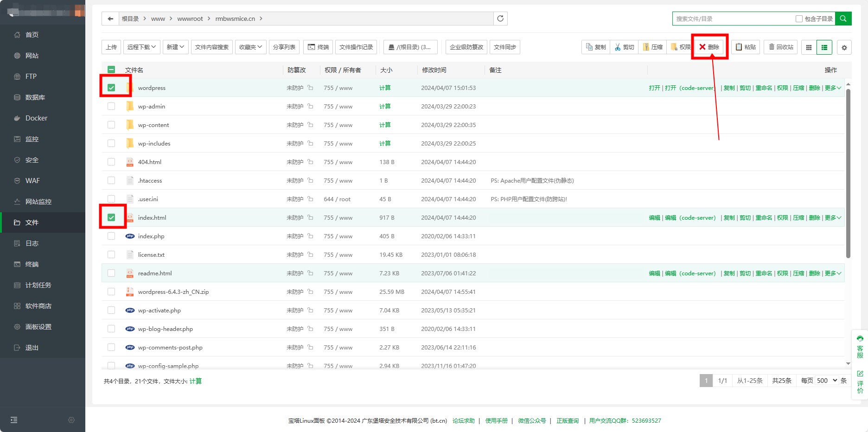Open sidebar settings gear at bottom
868x432 pixels.
71,420
